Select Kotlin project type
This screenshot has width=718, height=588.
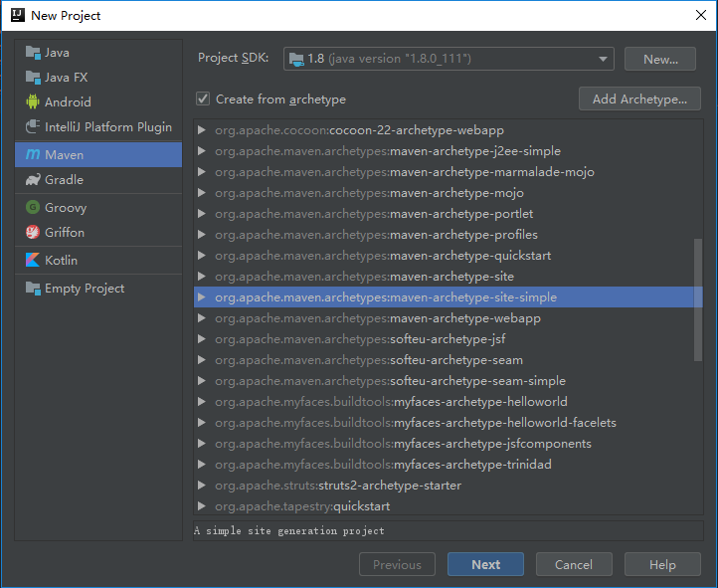pyautogui.click(x=98, y=260)
